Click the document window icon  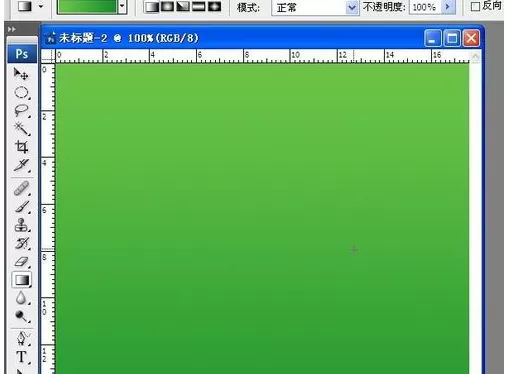(51, 38)
